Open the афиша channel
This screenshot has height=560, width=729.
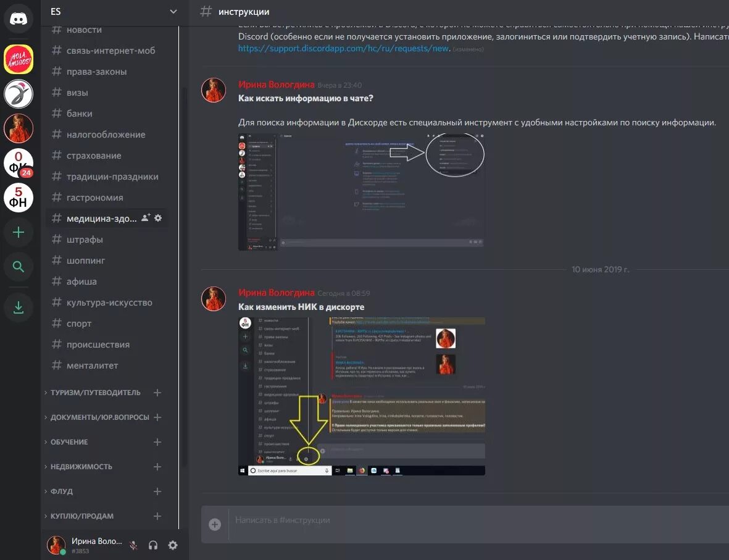(x=106, y=282)
